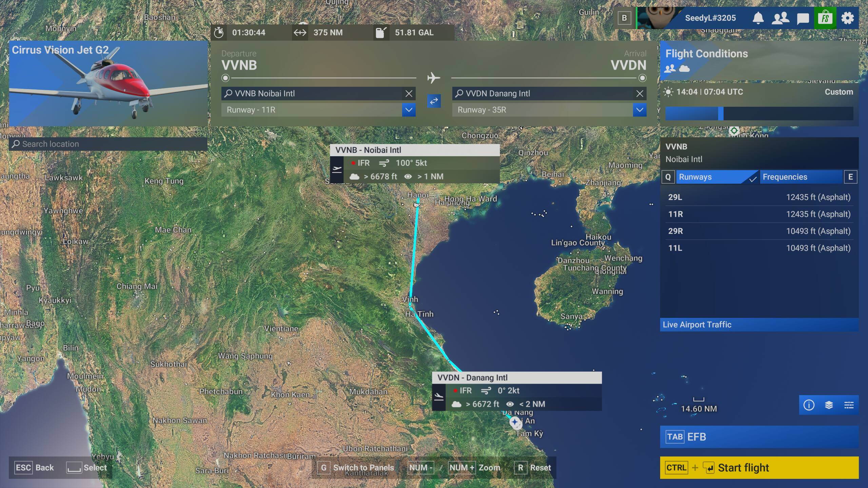Clear the VVDN Danang Intl arrival field
This screenshot has height=488, width=868.
click(639, 94)
